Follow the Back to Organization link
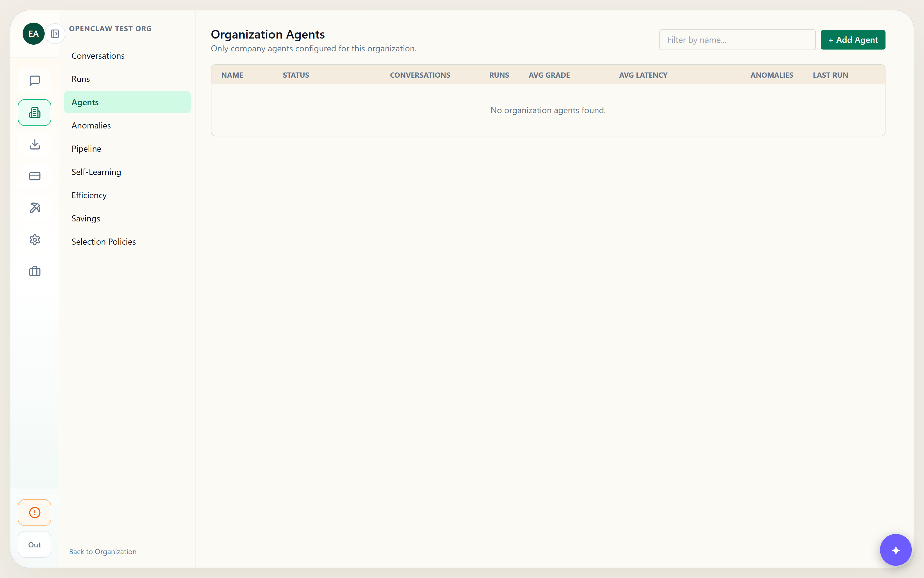This screenshot has width=924, height=578. (103, 551)
